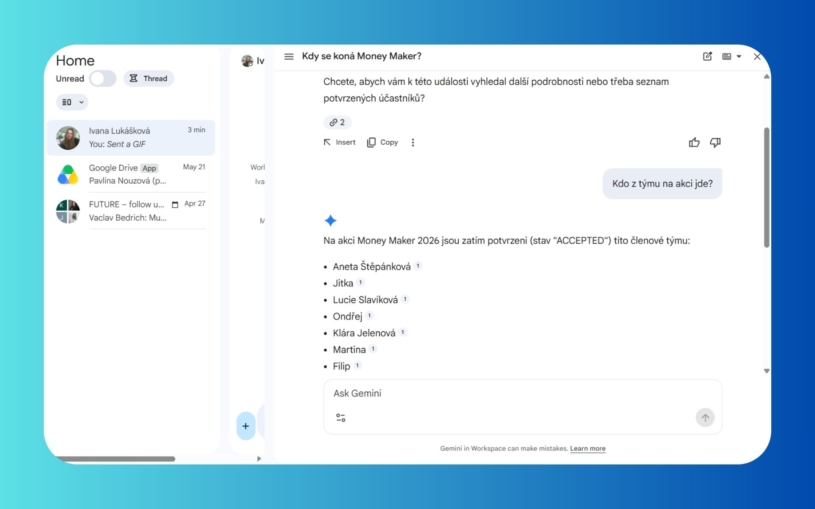Click the right scroll arrow at bottom
Image resolution: width=815 pixels, height=509 pixels.
tap(259, 459)
